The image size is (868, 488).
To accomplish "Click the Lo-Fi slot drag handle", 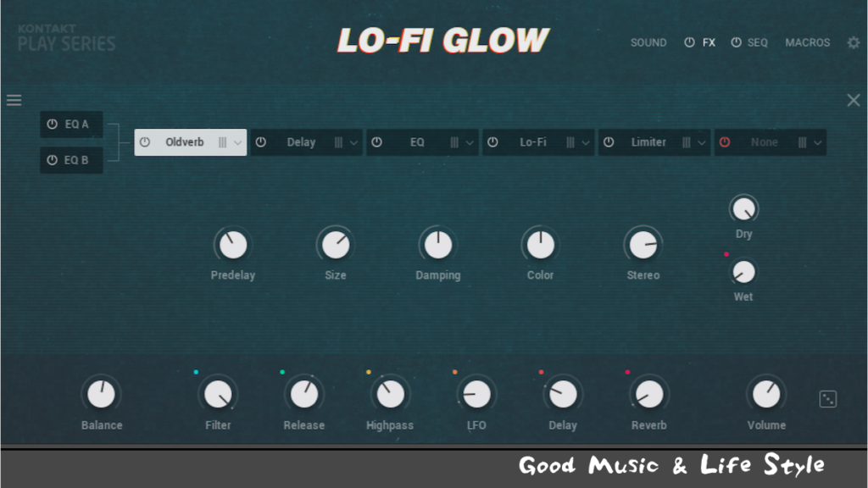I will pyautogui.click(x=570, y=142).
